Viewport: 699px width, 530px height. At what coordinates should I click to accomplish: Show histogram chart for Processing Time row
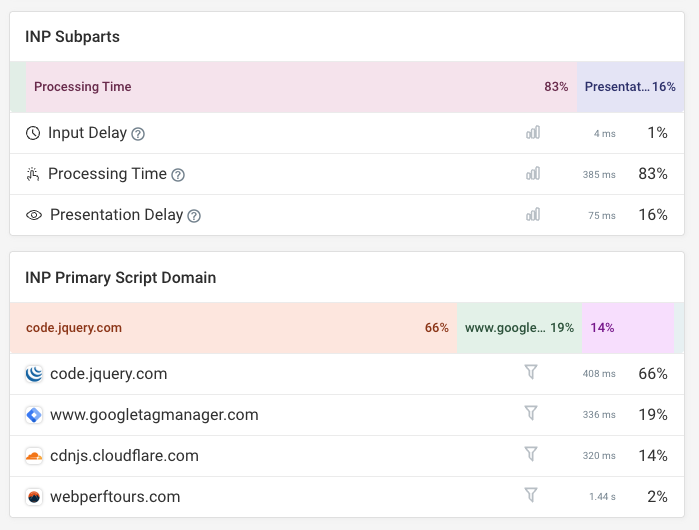tap(533, 173)
